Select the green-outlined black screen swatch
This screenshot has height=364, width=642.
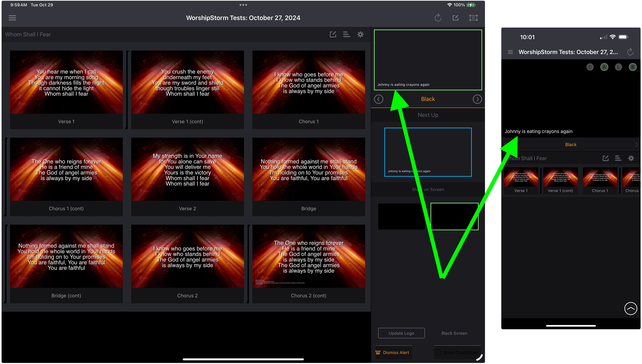click(x=454, y=217)
